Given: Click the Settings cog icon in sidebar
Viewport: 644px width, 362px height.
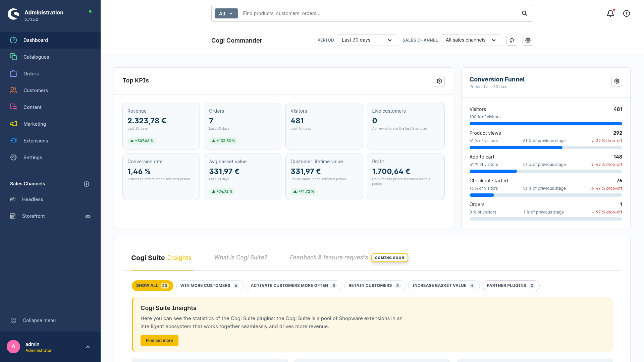Looking at the screenshot, I should (x=13, y=158).
